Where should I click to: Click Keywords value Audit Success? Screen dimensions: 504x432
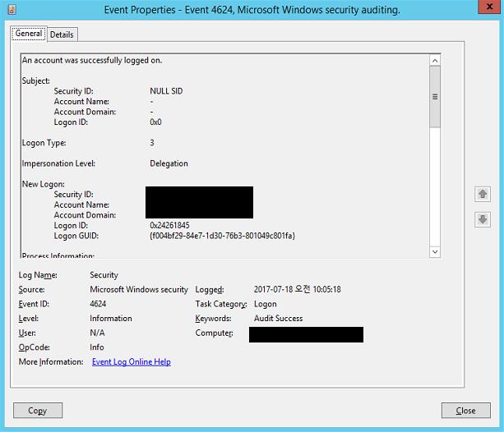coord(278,319)
